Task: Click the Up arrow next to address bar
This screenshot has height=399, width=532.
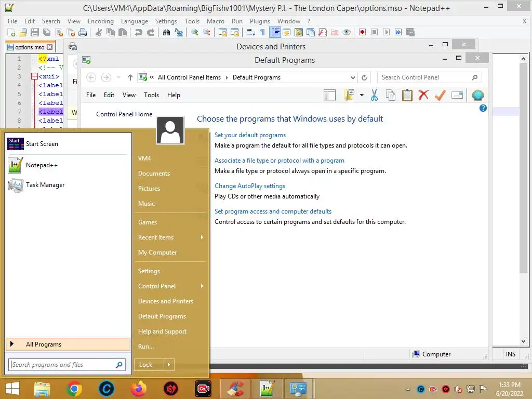Action: tap(130, 77)
